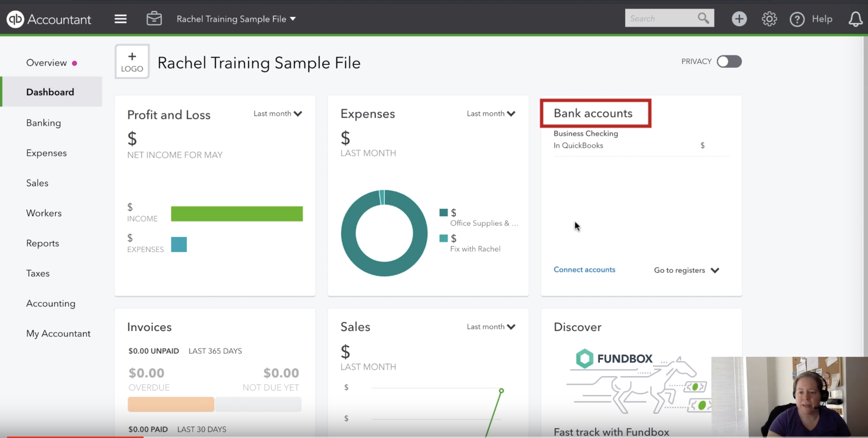Click the Help question mark icon
Screen dimensions: 868x438
[797, 19]
